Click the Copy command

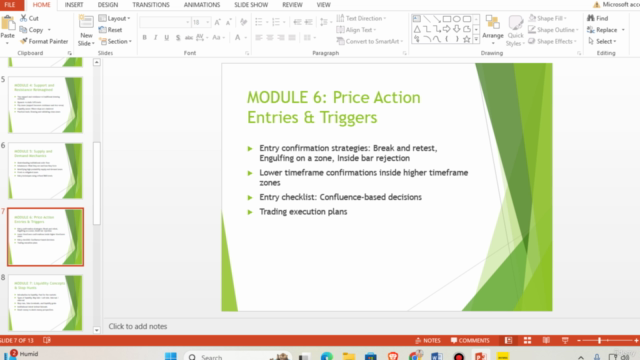[32, 30]
